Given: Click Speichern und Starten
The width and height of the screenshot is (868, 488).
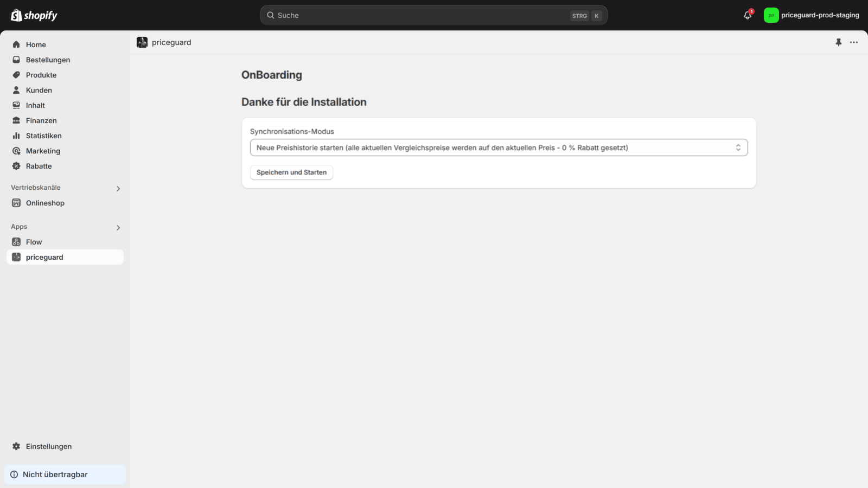Looking at the screenshot, I should 291,172.
